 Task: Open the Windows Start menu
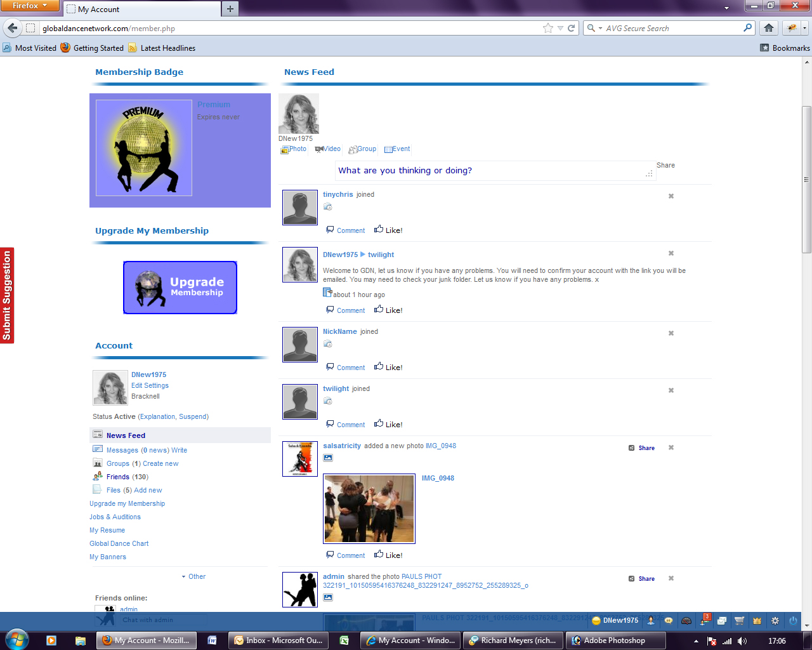click(x=16, y=639)
